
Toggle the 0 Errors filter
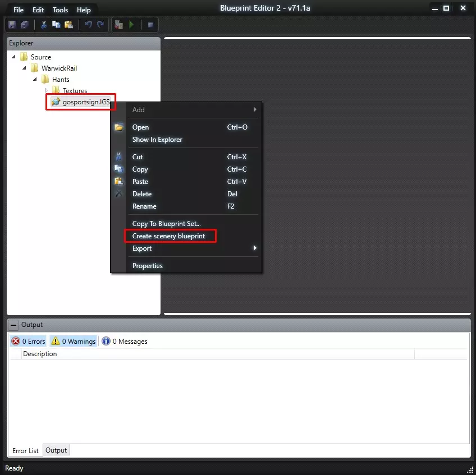tap(28, 341)
